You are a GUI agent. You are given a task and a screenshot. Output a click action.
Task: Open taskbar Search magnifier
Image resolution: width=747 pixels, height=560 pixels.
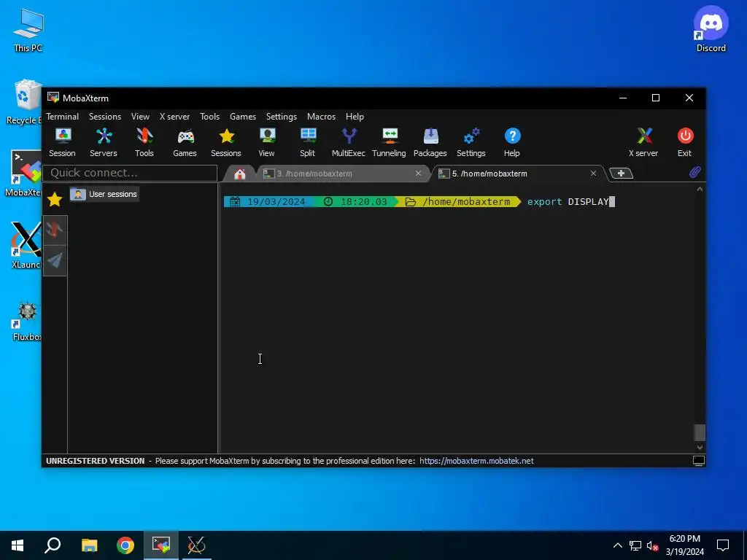tap(53, 545)
